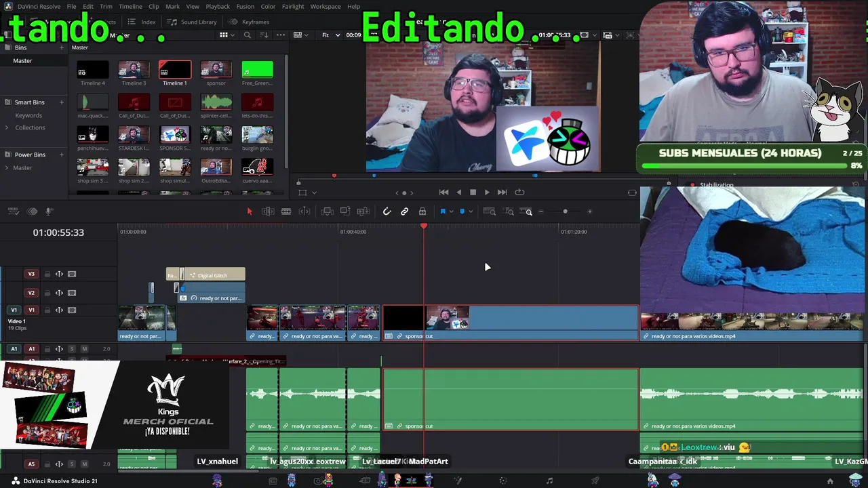Click the timeline zoom out minus
The image size is (868, 488).
pos(540,211)
